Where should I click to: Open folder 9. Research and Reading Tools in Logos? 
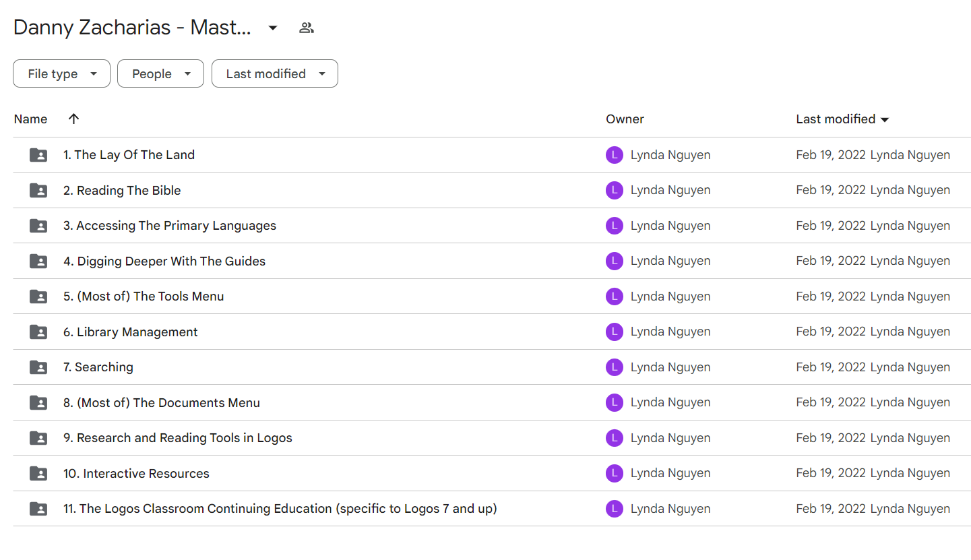coord(178,438)
